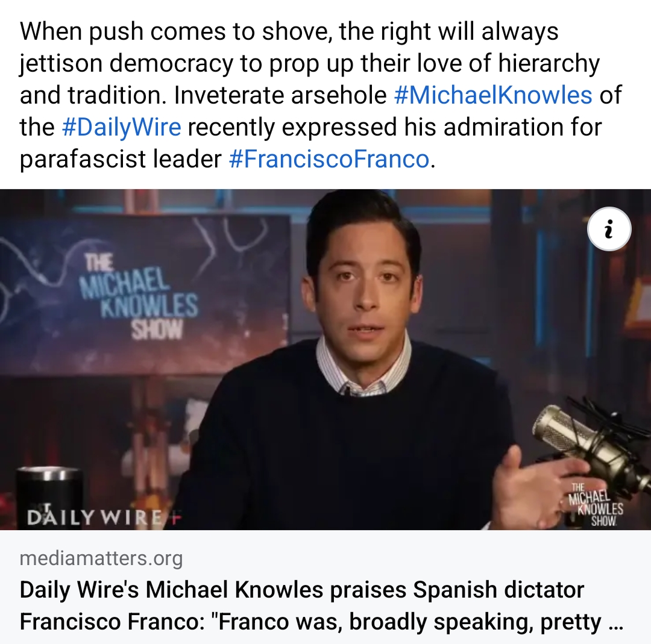Screen dimensions: 651x644
Task: Click the "Francisco Franco:" headline second line
Action: 112,622
